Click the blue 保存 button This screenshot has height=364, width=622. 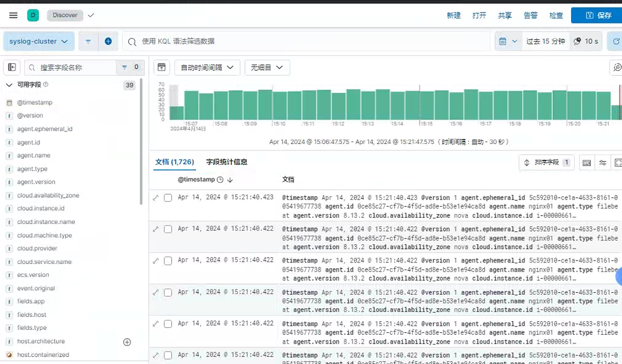coord(597,15)
